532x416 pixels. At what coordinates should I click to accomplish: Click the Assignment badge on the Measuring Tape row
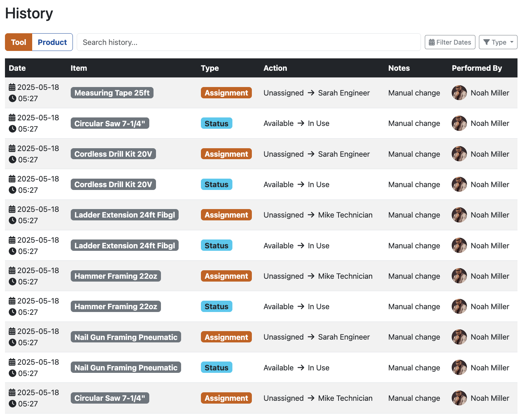coord(226,93)
